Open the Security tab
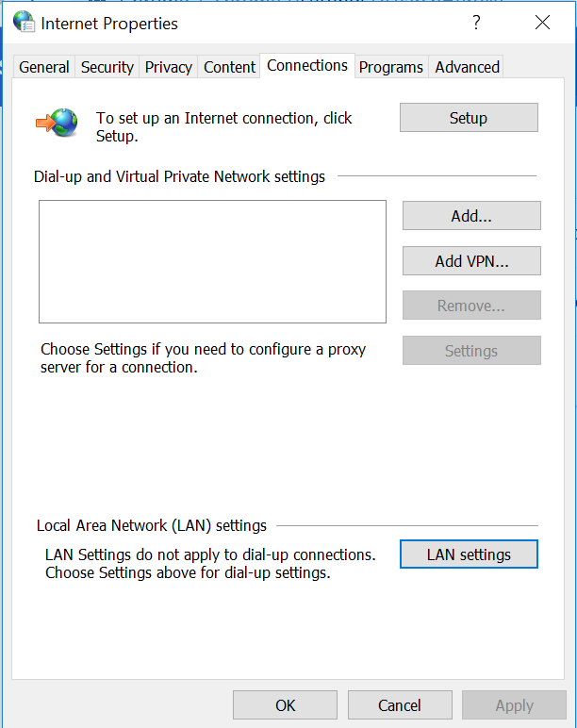577x728 pixels. (107, 67)
